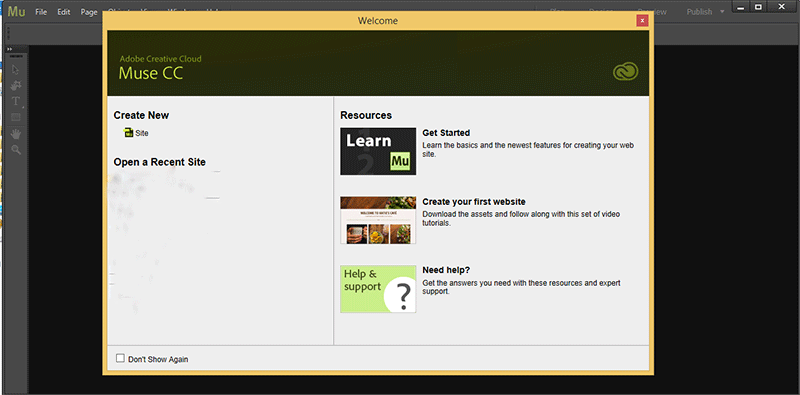
Task: Close the Welcome dialog
Action: click(x=642, y=20)
